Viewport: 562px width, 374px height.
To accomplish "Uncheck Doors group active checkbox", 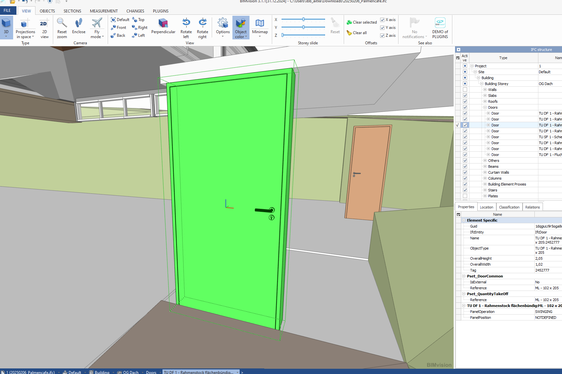I will [x=465, y=108].
